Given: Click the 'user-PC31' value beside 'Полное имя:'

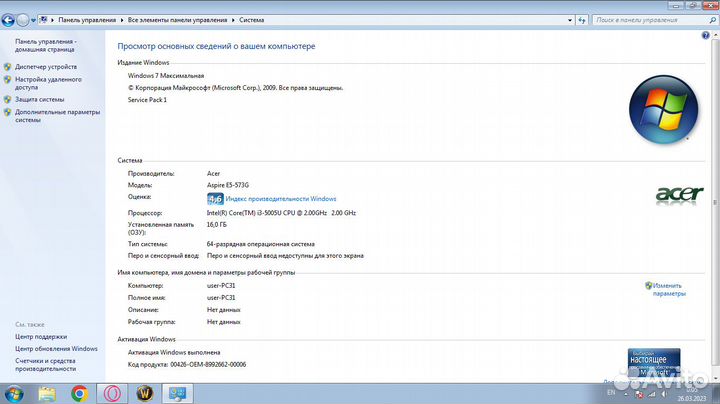Looking at the screenshot, I should click(221, 297).
